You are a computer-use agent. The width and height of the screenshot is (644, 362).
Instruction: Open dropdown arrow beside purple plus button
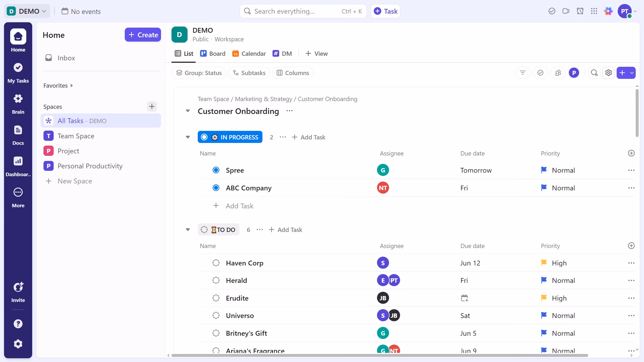(x=632, y=73)
